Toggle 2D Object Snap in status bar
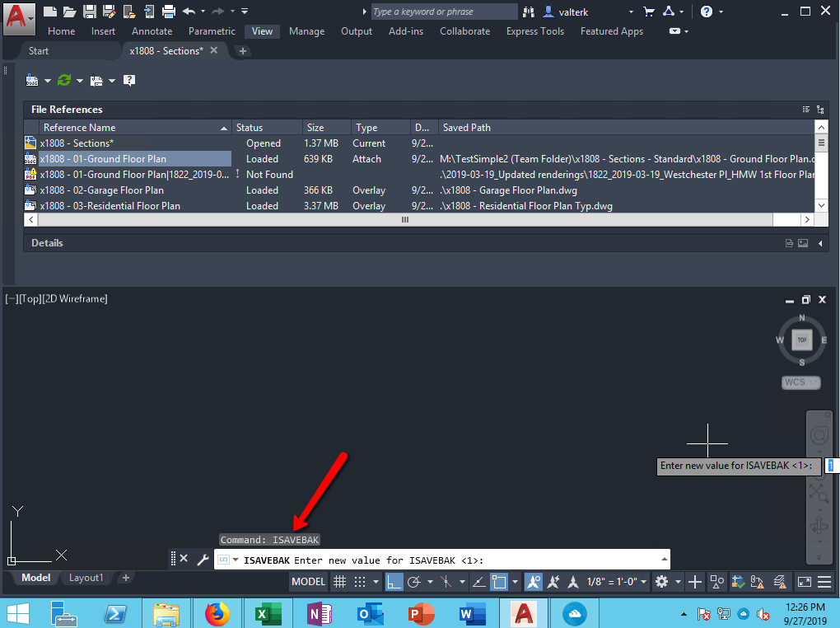This screenshot has width=840, height=628. coord(499,582)
